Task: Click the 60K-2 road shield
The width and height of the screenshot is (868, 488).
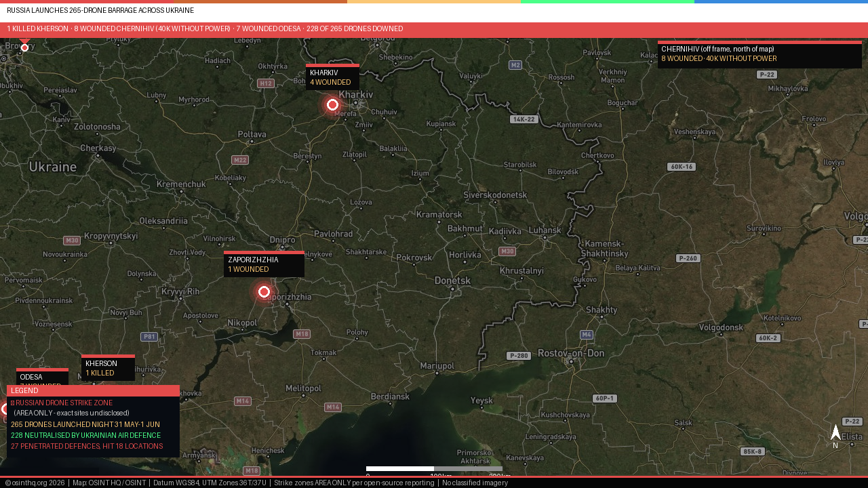Action: (768, 338)
